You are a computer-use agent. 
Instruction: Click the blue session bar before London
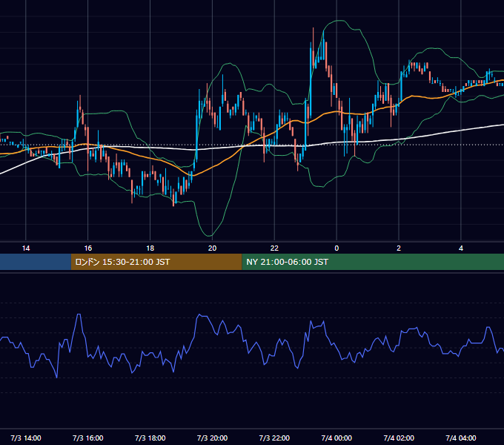tap(36, 262)
